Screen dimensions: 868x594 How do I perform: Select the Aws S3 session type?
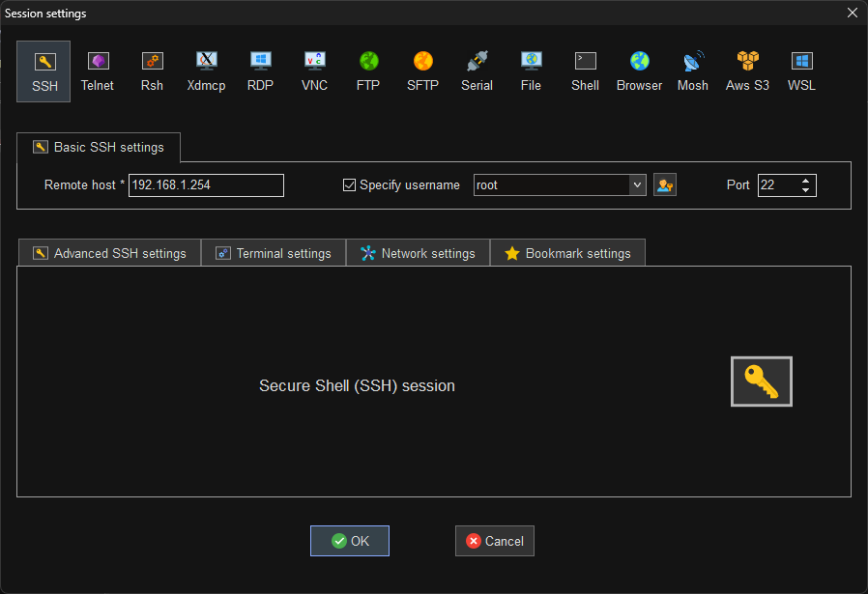[x=747, y=71]
